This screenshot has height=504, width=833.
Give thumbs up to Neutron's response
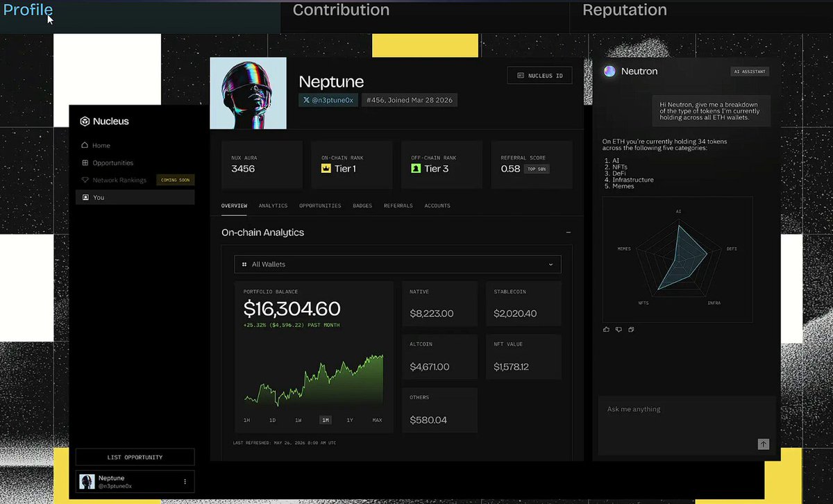pyautogui.click(x=606, y=330)
